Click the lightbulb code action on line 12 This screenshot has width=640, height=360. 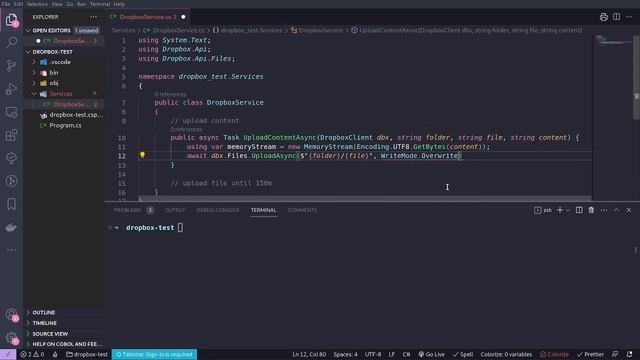[x=142, y=155]
